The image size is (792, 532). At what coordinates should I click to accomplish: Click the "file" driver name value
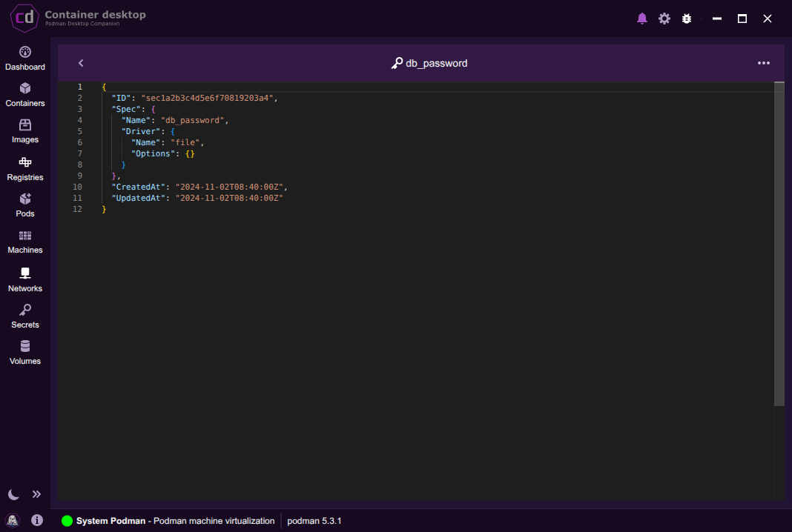point(185,142)
